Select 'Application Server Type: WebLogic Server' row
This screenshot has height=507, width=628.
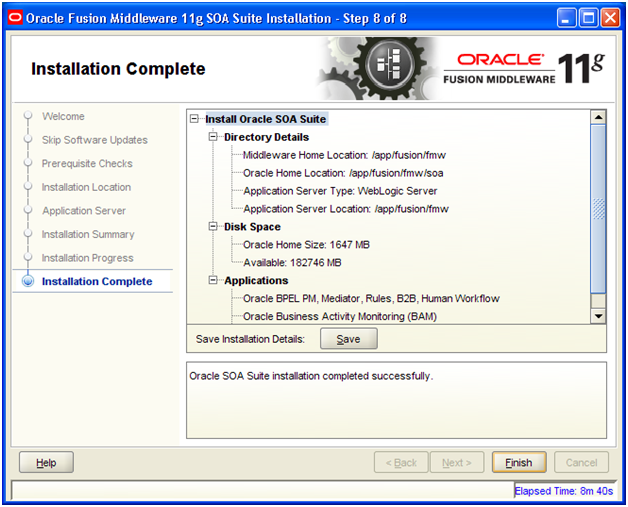pyautogui.click(x=340, y=191)
